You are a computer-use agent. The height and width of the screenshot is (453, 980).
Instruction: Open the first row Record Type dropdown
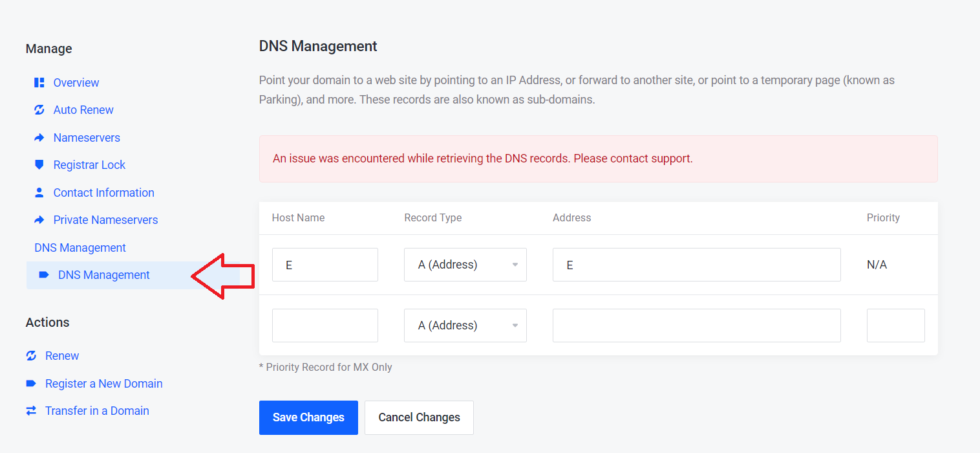point(465,265)
